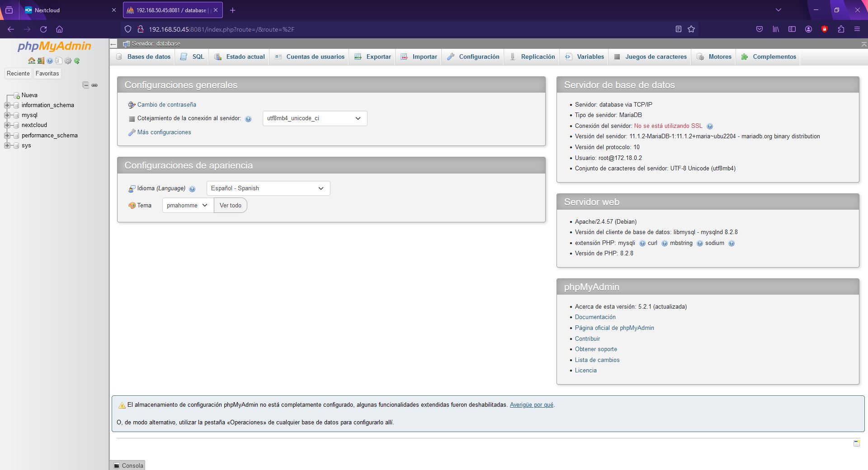Open Firefox reader view icon
Screen dimensions: 868x470
(678, 29)
